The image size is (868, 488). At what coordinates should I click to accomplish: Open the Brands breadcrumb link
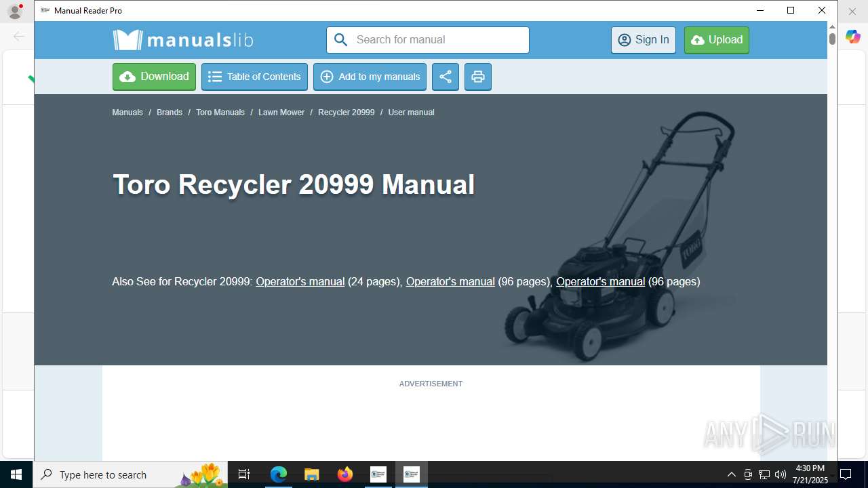(170, 113)
